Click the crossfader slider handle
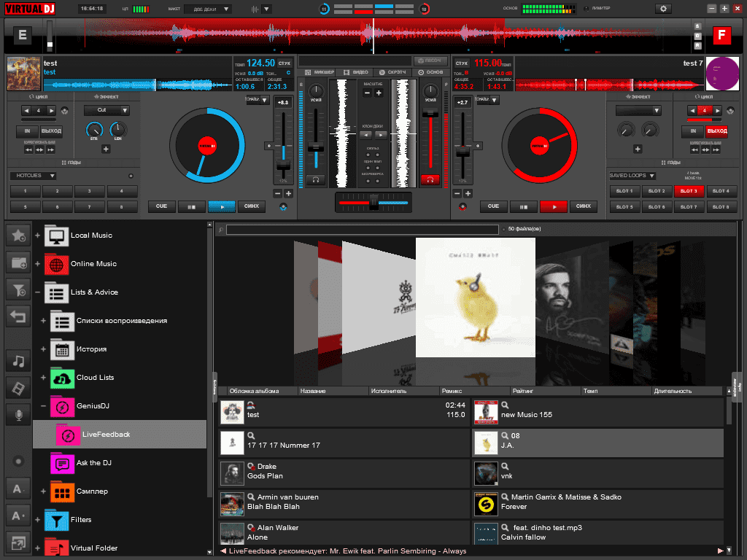The width and height of the screenshot is (747, 560). click(x=374, y=202)
